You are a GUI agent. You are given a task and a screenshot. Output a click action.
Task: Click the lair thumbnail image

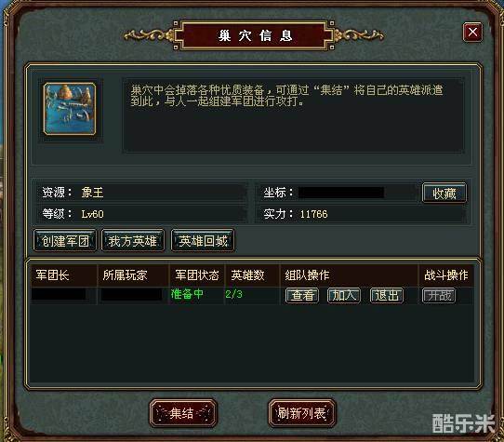(70, 109)
